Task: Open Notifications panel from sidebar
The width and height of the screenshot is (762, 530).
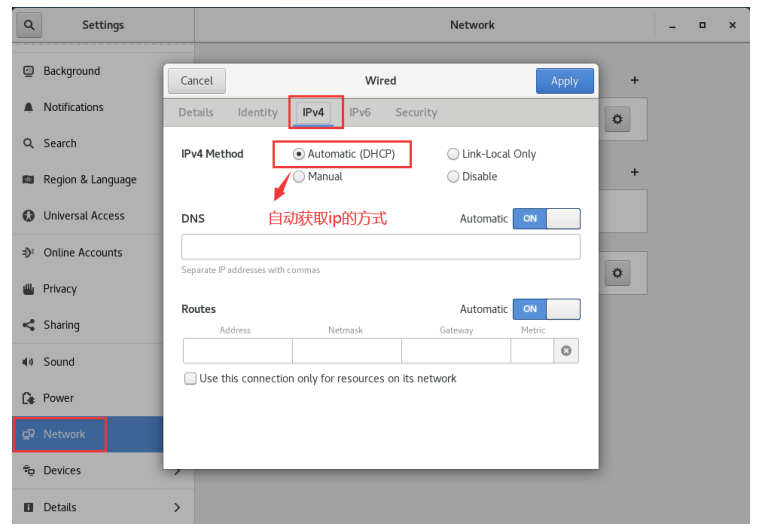Action: [73, 107]
